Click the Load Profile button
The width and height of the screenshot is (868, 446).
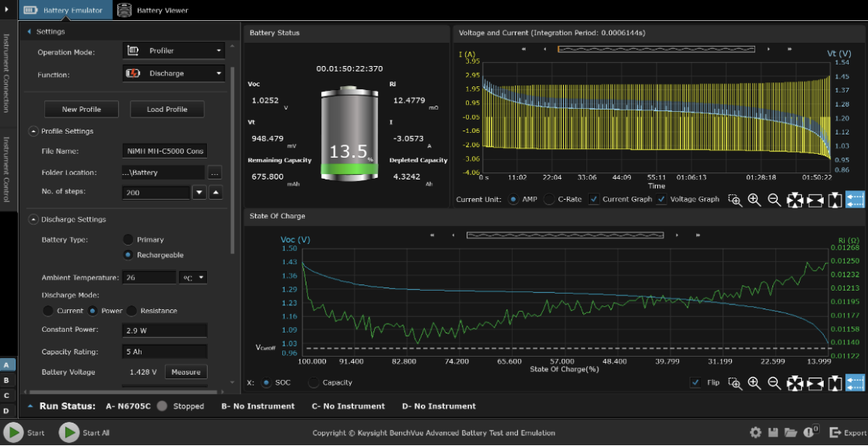point(166,110)
